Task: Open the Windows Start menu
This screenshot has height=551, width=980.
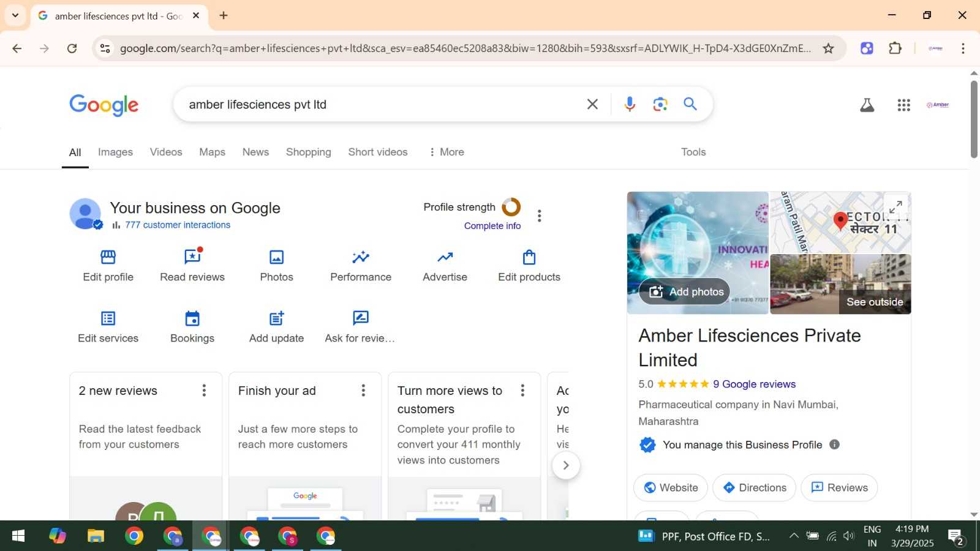Action: [x=18, y=536]
